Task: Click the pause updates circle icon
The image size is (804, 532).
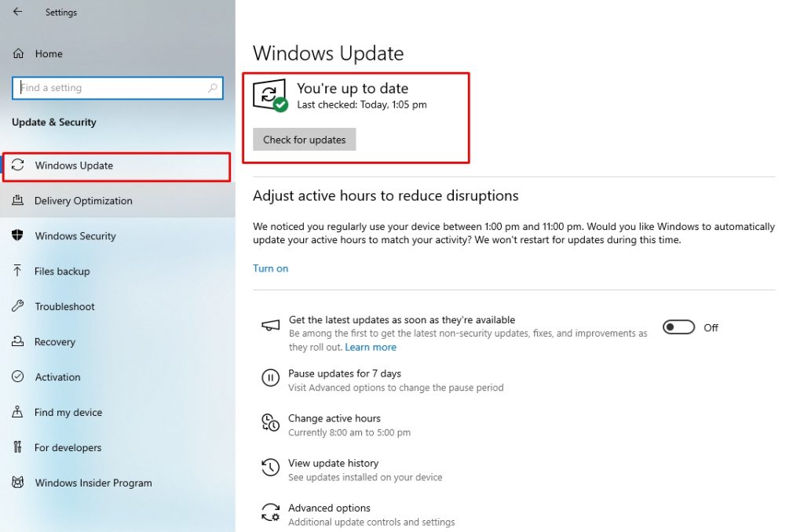Action: (x=270, y=378)
